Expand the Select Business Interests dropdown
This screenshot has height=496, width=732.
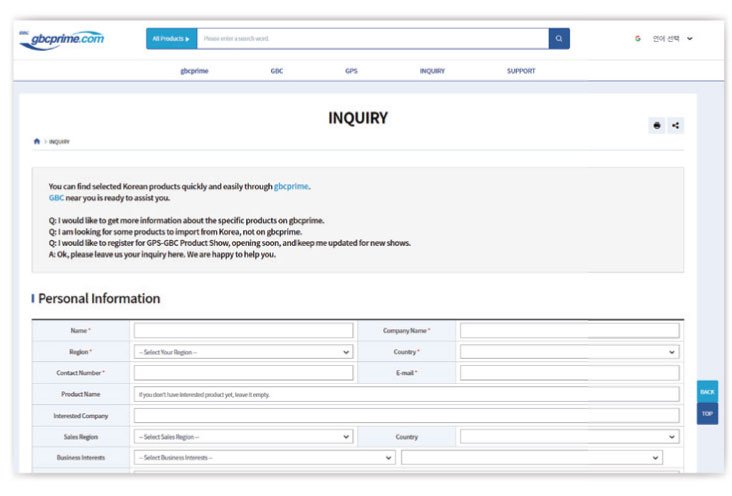pos(264,457)
